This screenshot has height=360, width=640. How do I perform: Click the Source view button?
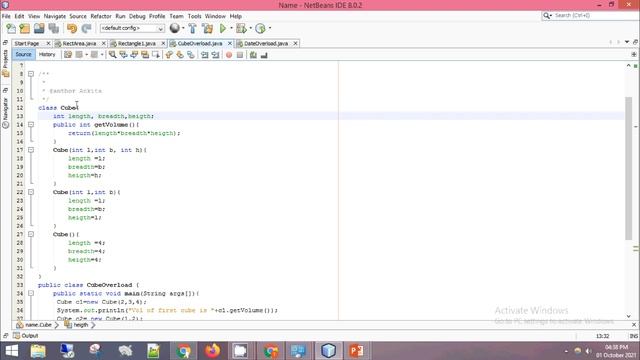[23, 54]
